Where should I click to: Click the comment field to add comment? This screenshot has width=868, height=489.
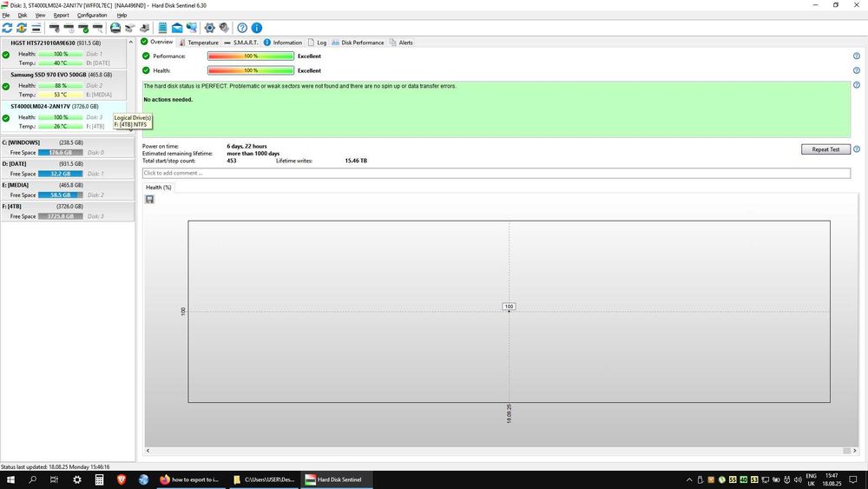pyautogui.click(x=496, y=174)
